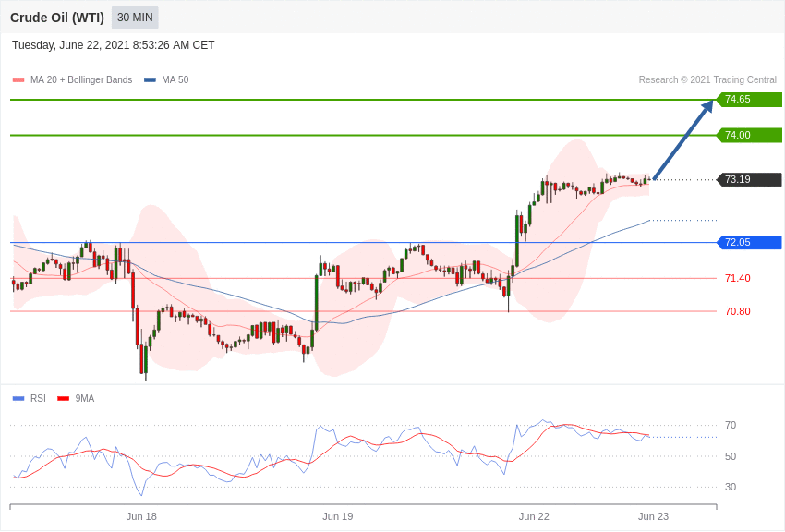
Task: Click the 30 MIN timeframe badge
Action: coord(135,18)
